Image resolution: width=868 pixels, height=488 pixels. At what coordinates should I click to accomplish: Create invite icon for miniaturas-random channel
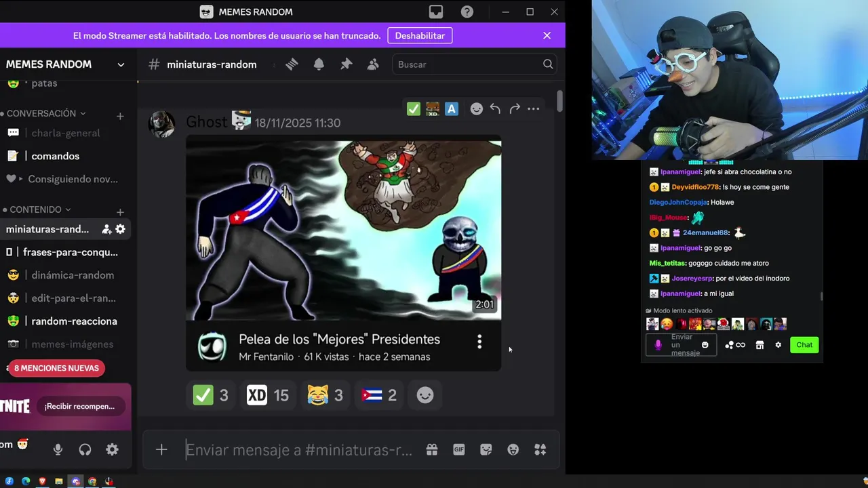click(x=106, y=229)
